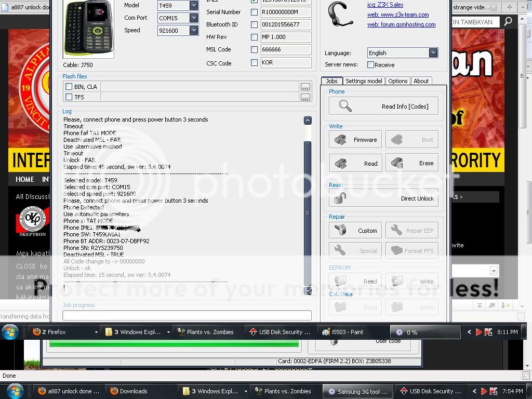
Task: Open USB Disk Security in lower taskbar
Action: tap(431, 391)
